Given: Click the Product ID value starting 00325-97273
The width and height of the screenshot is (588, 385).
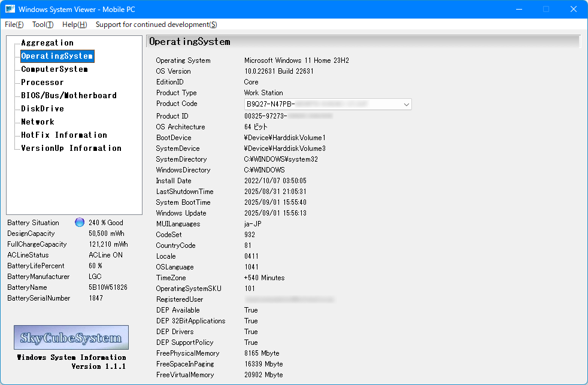Looking at the screenshot, I should 289,116.
